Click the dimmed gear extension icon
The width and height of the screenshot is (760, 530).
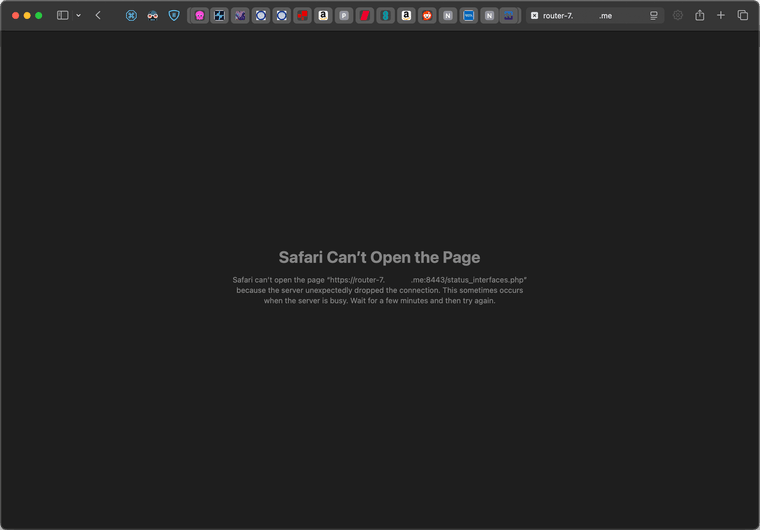pyautogui.click(x=678, y=16)
